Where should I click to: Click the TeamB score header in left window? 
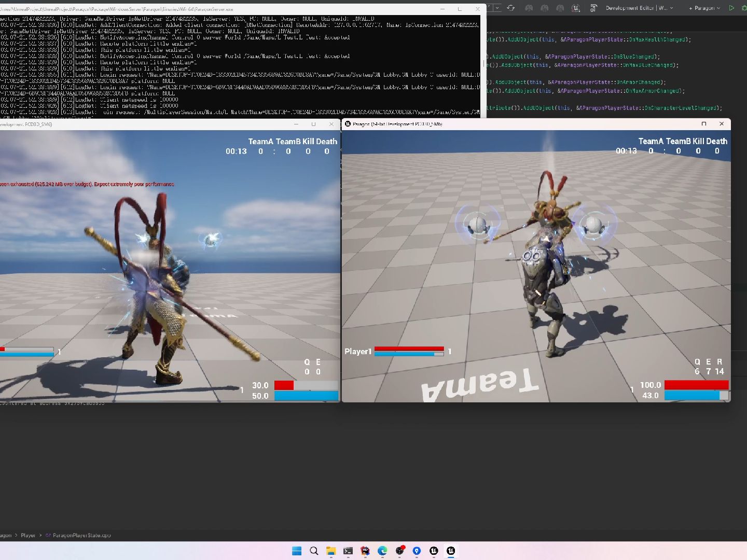tap(288, 142)
